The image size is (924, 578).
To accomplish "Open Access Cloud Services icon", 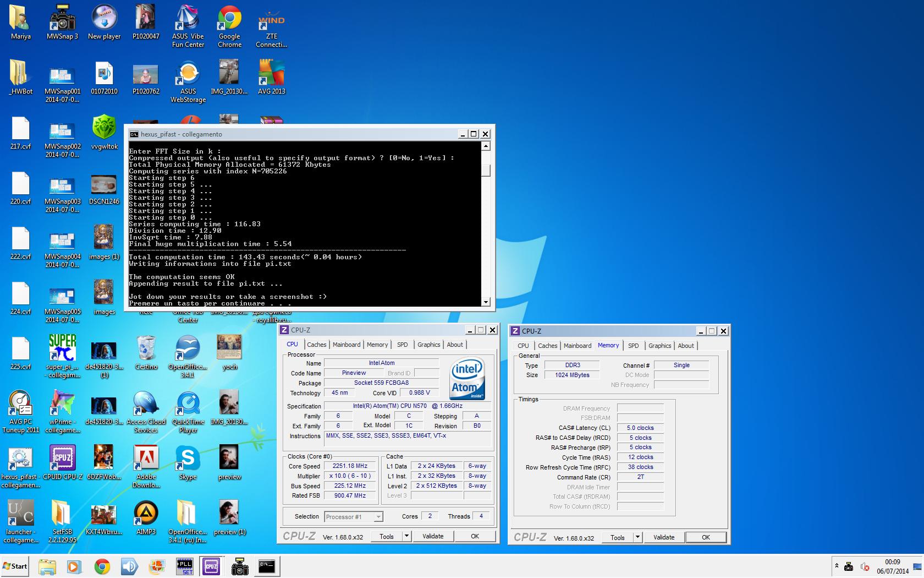I will pyautogui.click(x=146, y=411).
